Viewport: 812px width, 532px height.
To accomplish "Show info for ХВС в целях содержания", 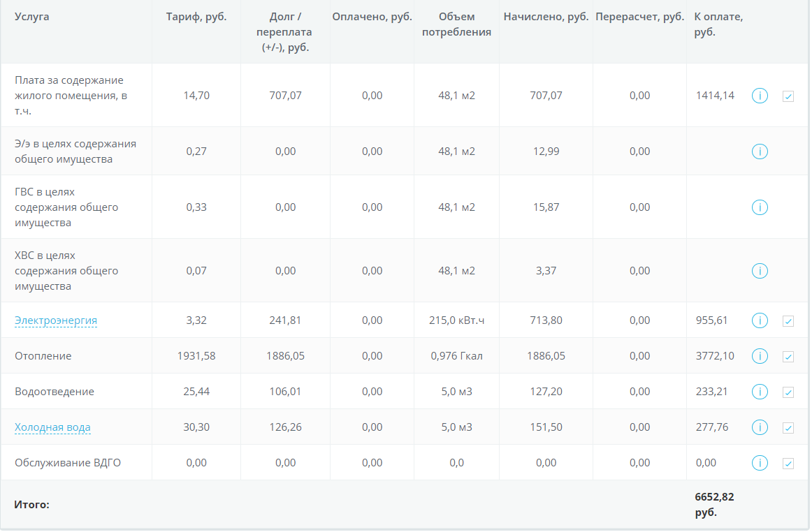I will (x=760, y=271).
